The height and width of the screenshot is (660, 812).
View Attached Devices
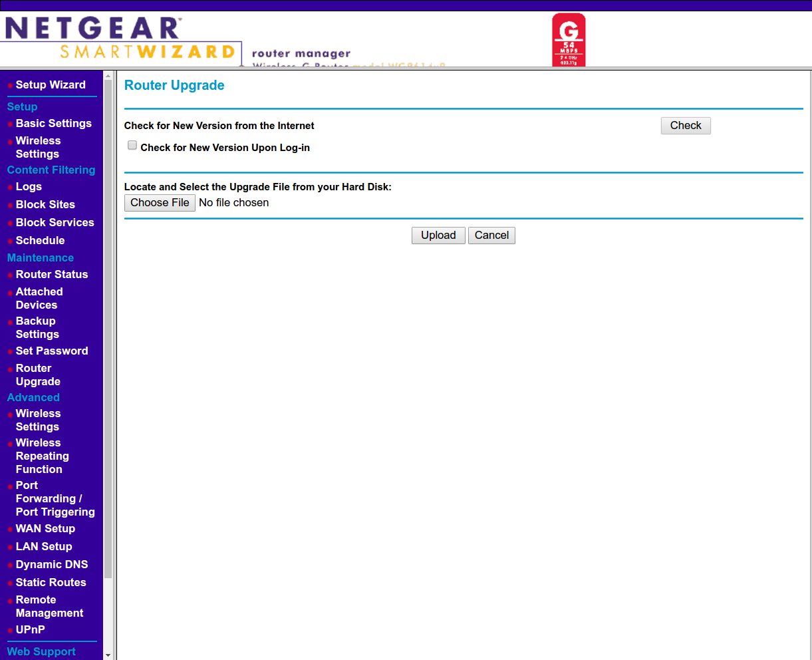[x=39, y=299]
